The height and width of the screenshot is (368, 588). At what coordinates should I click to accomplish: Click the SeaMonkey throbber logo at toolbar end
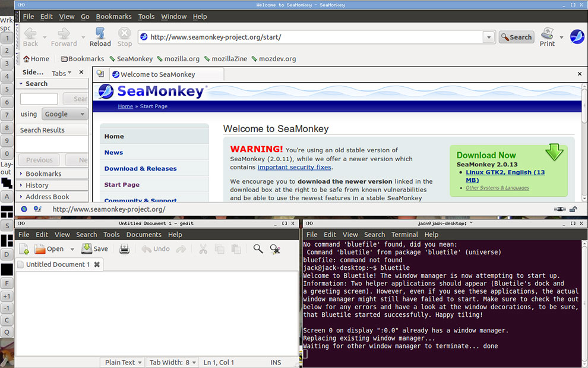577,37
